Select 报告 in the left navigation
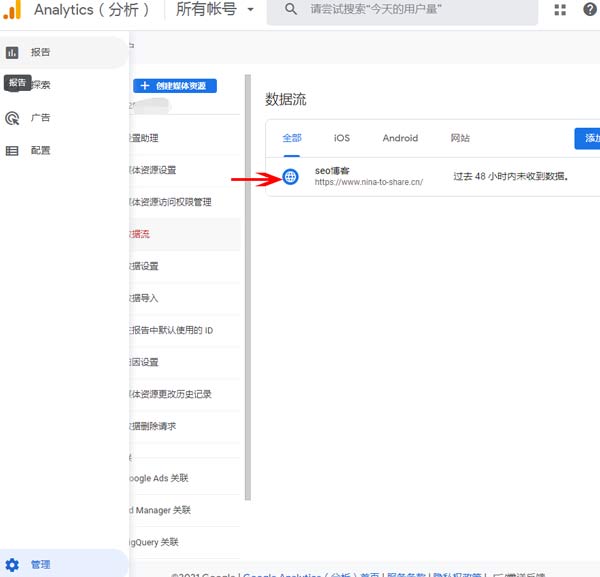Screen dimensions: 600x577 click(64, 52)
